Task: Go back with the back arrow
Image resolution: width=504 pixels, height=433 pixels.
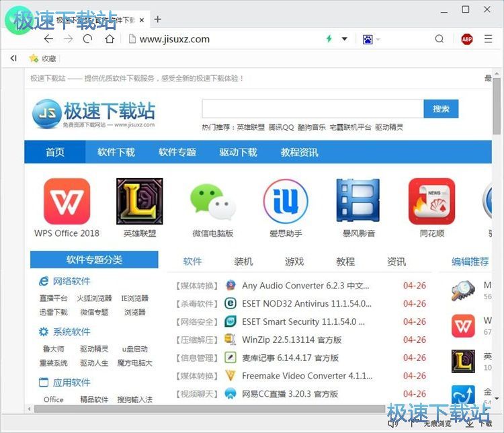Action: (48, 39)
